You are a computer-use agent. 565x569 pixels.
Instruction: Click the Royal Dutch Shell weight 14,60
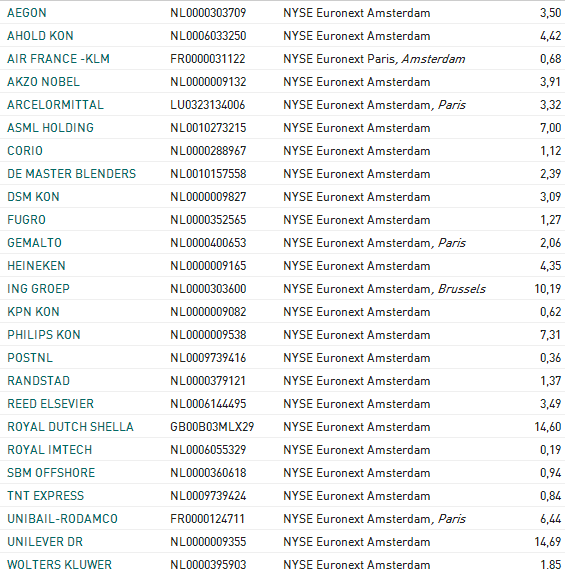548,426
